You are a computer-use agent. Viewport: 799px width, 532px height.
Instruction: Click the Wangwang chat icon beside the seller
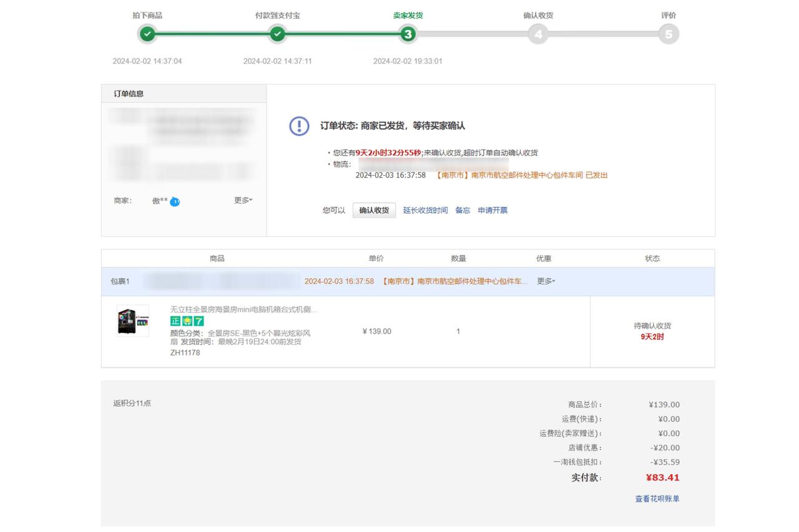pyautogui.click(x=175, y=201)
